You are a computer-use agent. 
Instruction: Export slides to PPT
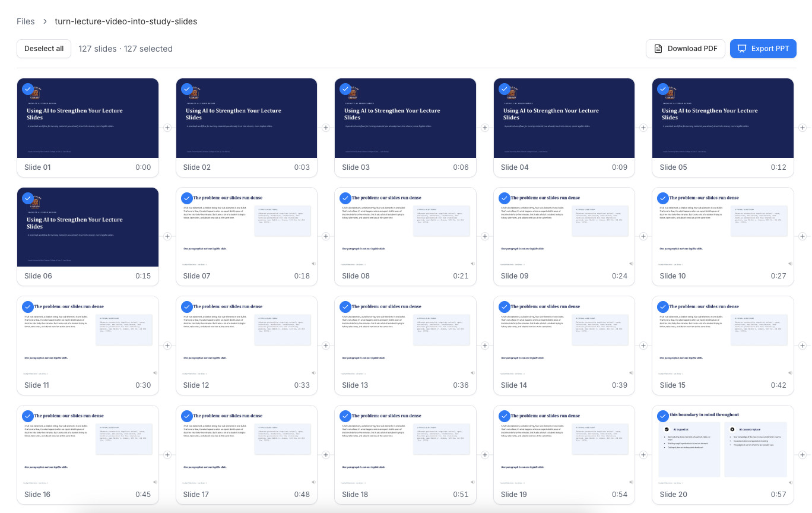pyautogui.click(x=763, y=49)
